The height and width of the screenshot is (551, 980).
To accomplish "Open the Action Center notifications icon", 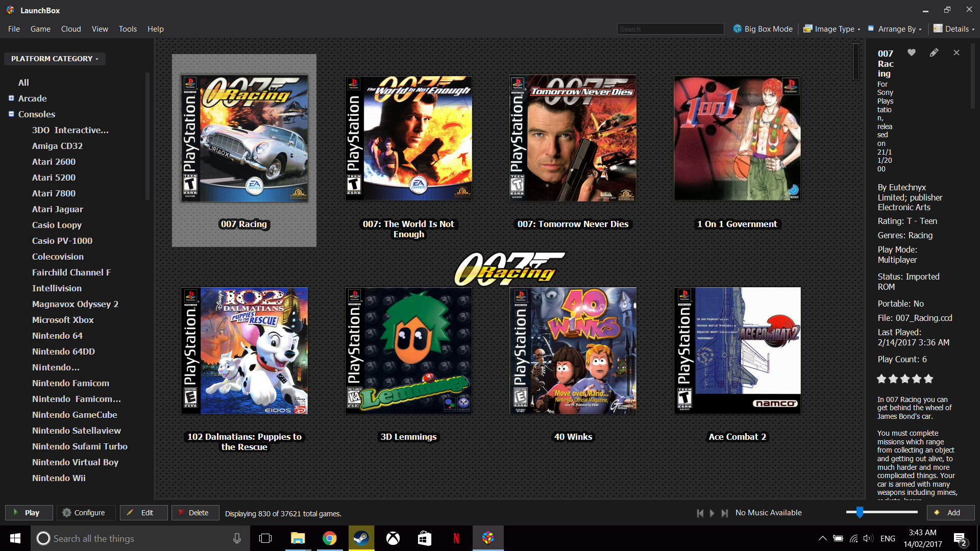I will click(960, 539).
